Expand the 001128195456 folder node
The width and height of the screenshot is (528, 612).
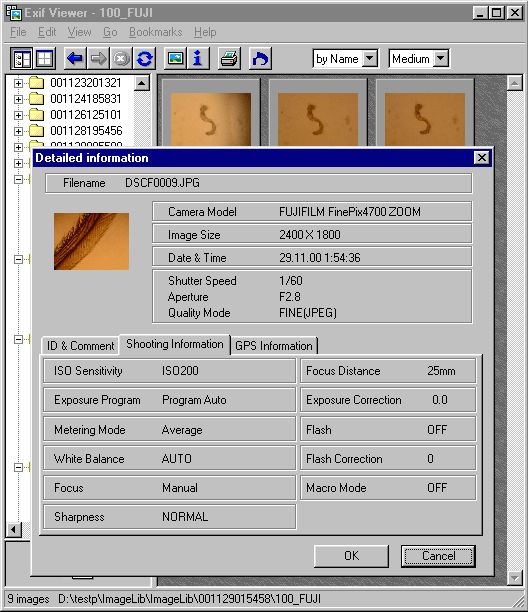click(18, 131)
